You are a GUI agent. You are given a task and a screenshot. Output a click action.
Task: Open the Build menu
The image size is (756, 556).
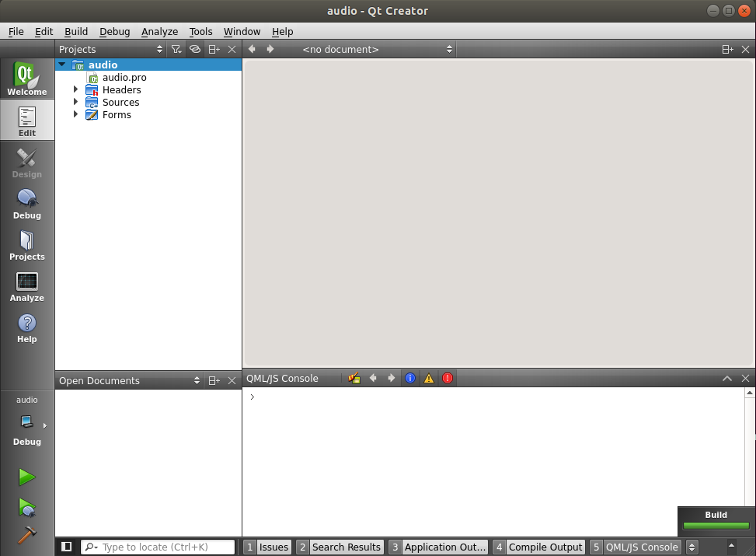point(76,31)
